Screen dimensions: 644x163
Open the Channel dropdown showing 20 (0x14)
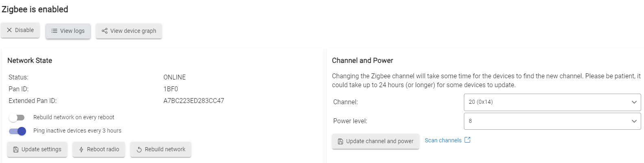pyautogui.click(x=552, y=102)
